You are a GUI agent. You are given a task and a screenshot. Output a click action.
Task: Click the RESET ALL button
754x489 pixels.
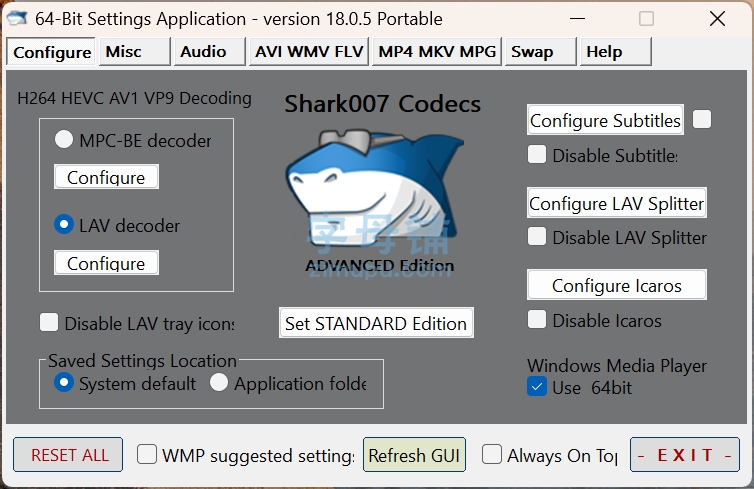(68, 454)
